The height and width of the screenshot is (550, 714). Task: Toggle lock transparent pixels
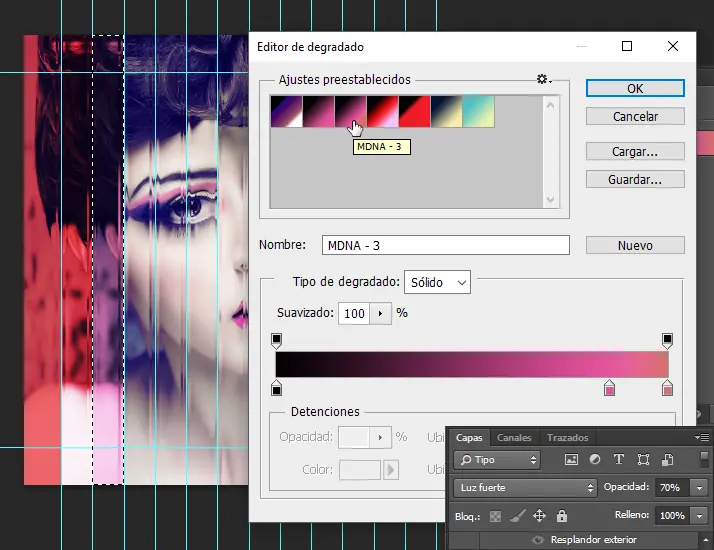point(496,516)
